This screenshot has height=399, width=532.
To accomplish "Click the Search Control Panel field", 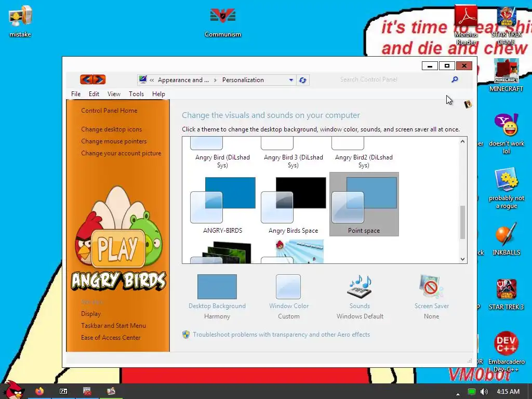I will [x=394, y=79].
